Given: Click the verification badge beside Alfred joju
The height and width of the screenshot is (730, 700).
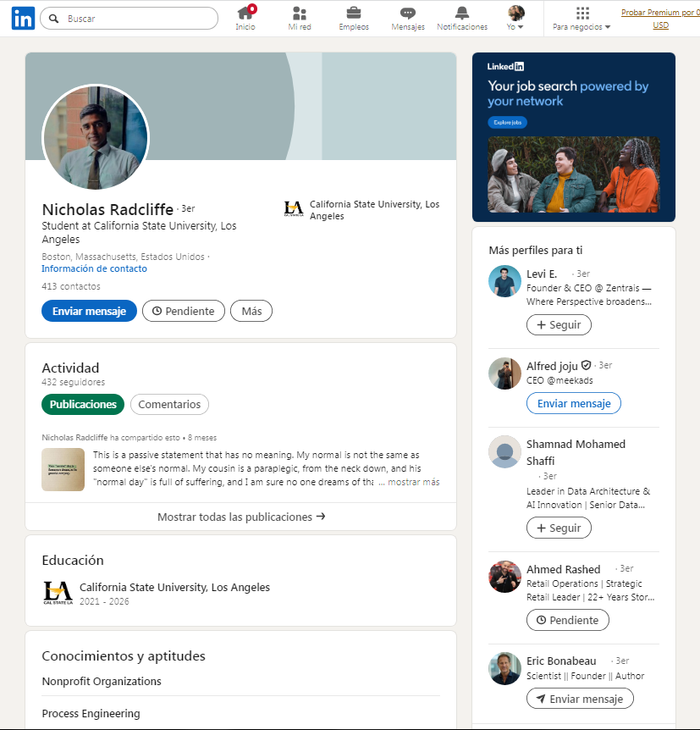Looking at the screenshot, I should pos(586,366).
